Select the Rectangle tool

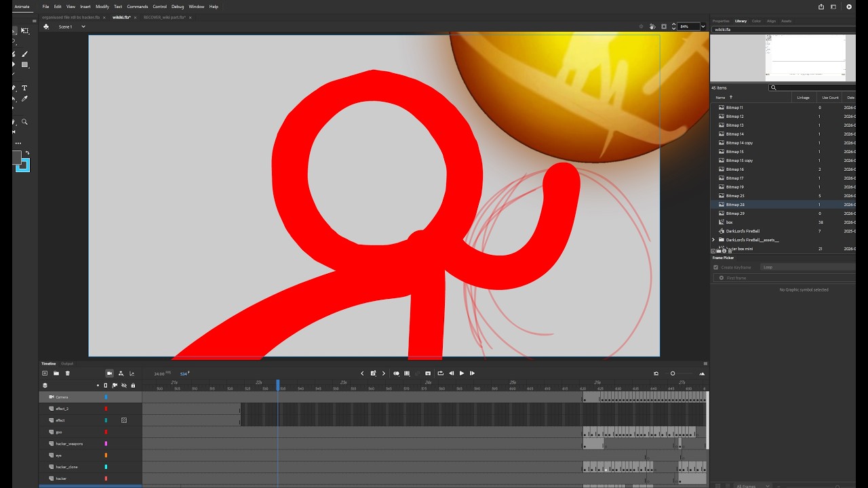[x=24, y=64]
